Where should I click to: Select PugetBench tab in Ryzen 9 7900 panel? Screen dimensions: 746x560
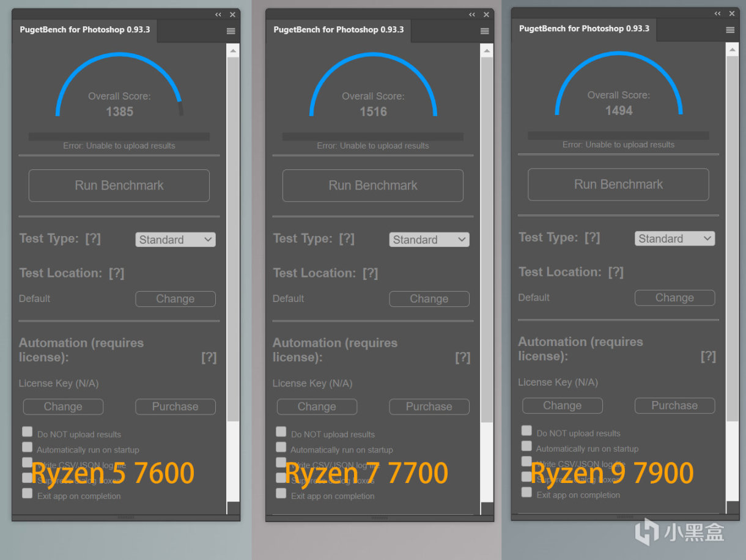(x=584, y=29)
